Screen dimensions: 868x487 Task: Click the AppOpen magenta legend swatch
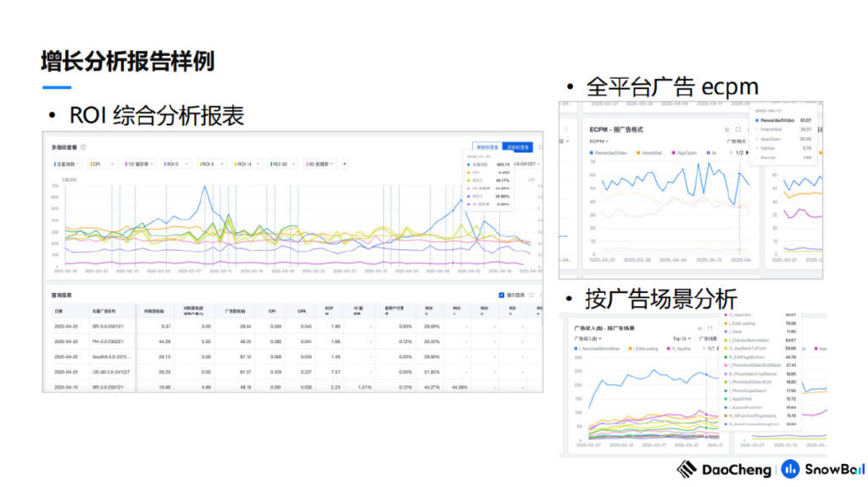673,152
